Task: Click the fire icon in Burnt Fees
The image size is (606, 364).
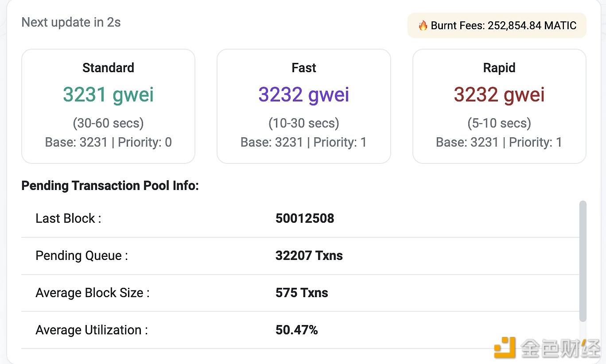Action: click(423, 26)
